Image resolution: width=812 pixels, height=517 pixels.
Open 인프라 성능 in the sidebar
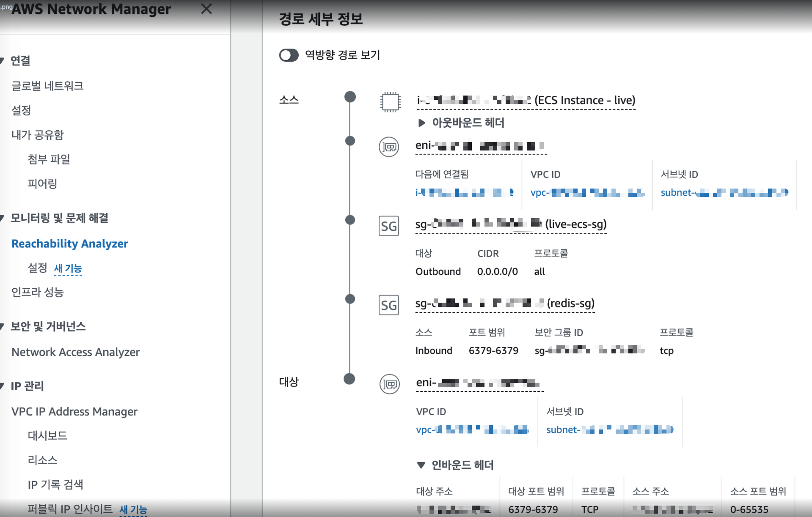point(38,292)
